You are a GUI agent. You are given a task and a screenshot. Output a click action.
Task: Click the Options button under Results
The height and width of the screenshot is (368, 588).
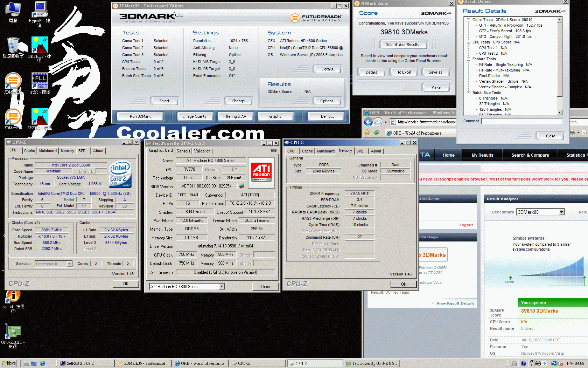pyautogui.click(x=328, y=101)
